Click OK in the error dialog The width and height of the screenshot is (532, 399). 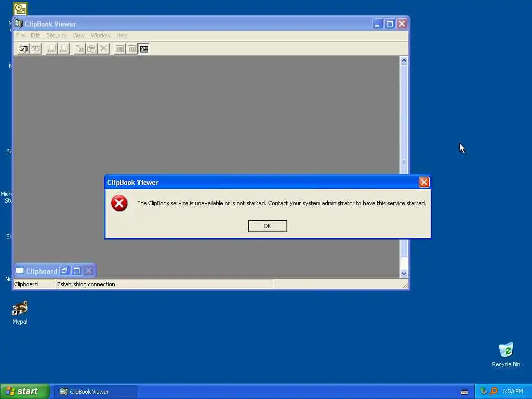[x=268, y=226]
